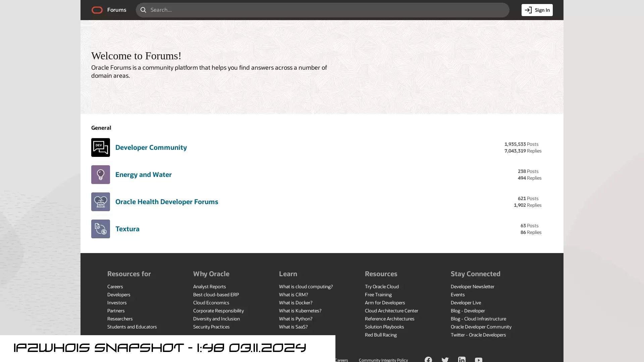Expand the Resources for section footer
Viewport: 644px width, 362px height.
[x=129, y=274]
